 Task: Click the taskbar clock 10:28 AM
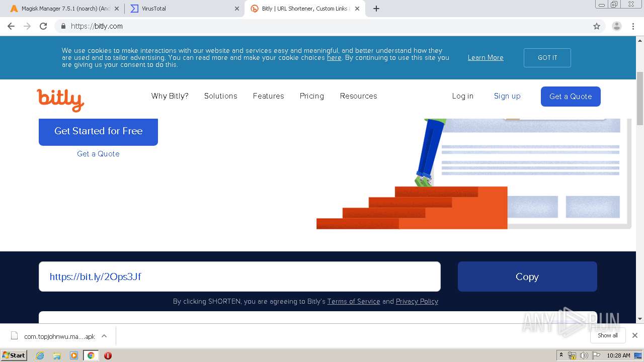coord(618,355)
